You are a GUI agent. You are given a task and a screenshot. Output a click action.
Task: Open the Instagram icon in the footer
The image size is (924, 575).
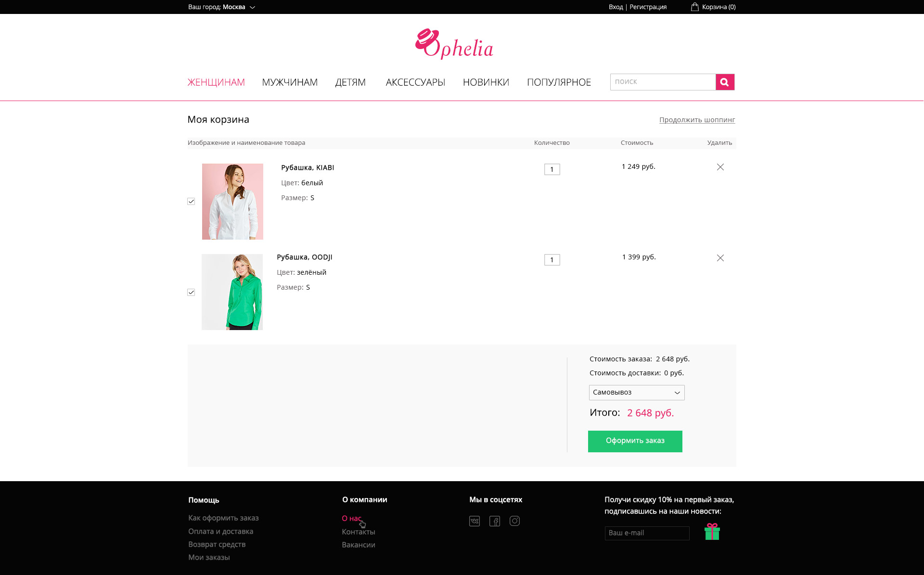[x=514, y=521]
